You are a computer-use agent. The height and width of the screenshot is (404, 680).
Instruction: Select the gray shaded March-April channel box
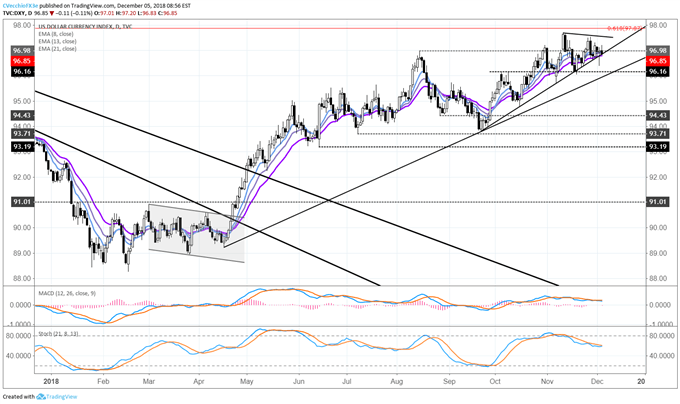coord(196,233)
